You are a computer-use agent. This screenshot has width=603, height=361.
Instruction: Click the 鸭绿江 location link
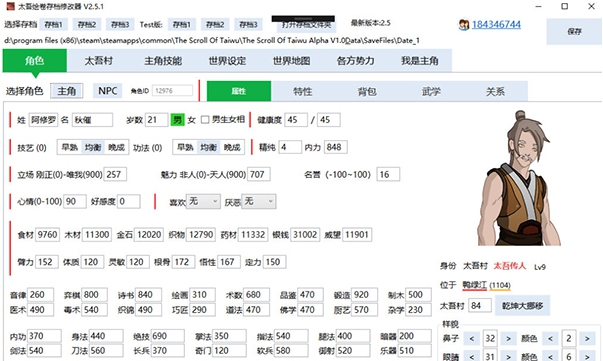(474, 286)
